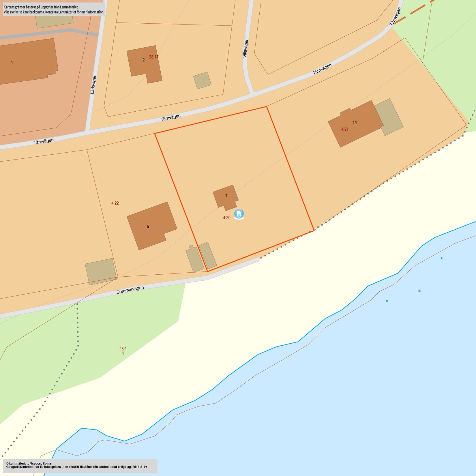Click the Lärkvägen street label

click(93, 84)
